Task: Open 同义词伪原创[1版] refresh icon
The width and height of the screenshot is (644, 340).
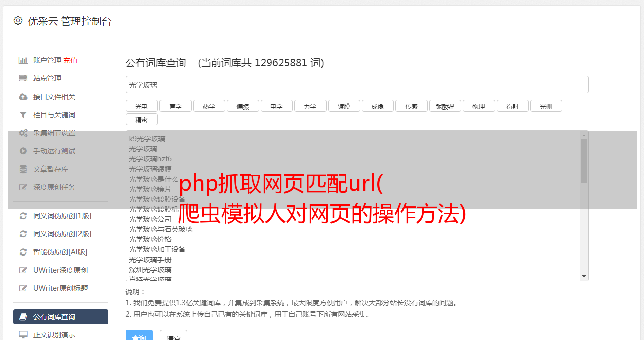Action: point(23,216)
